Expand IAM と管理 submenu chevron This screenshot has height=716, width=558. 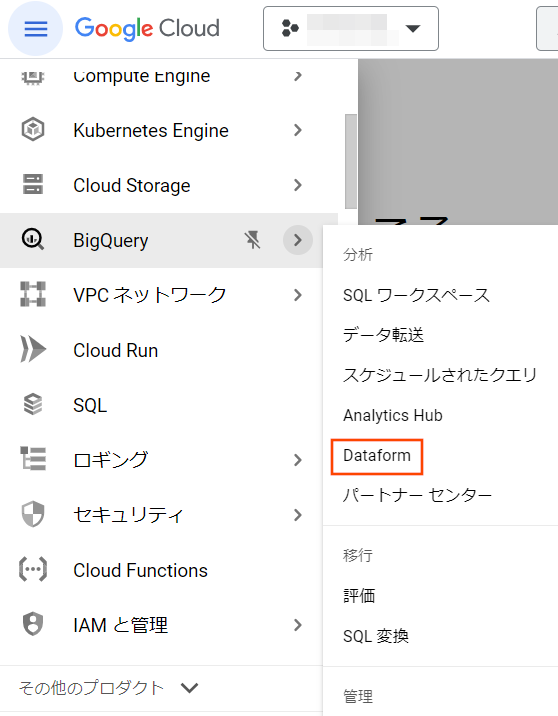click(x=298, y=625)
